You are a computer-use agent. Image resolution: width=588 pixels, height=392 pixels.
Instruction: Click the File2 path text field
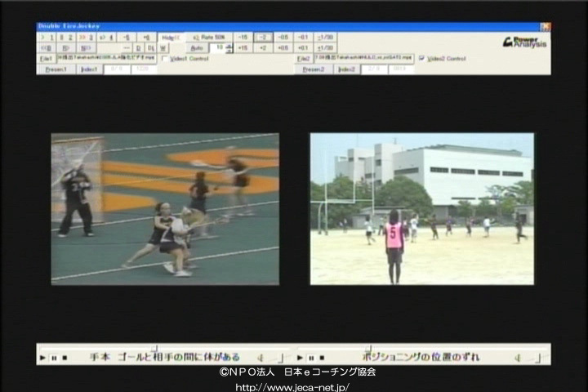363,58
